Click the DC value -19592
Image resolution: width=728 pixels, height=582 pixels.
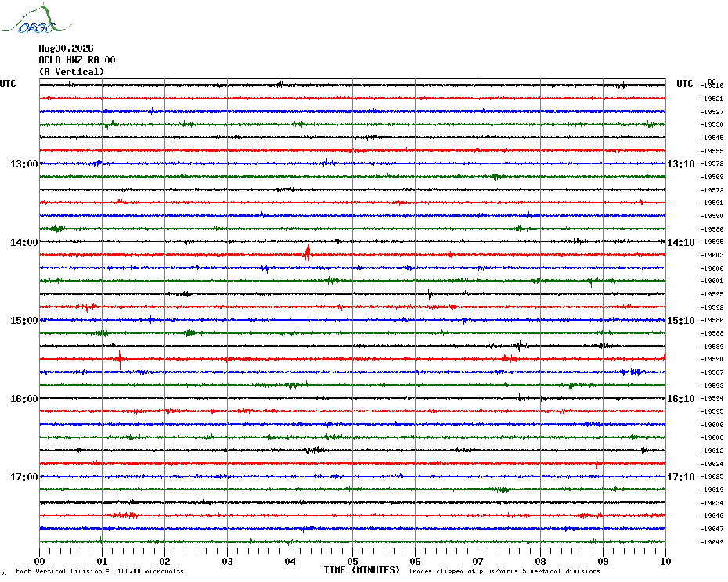(x=712, y=307)
